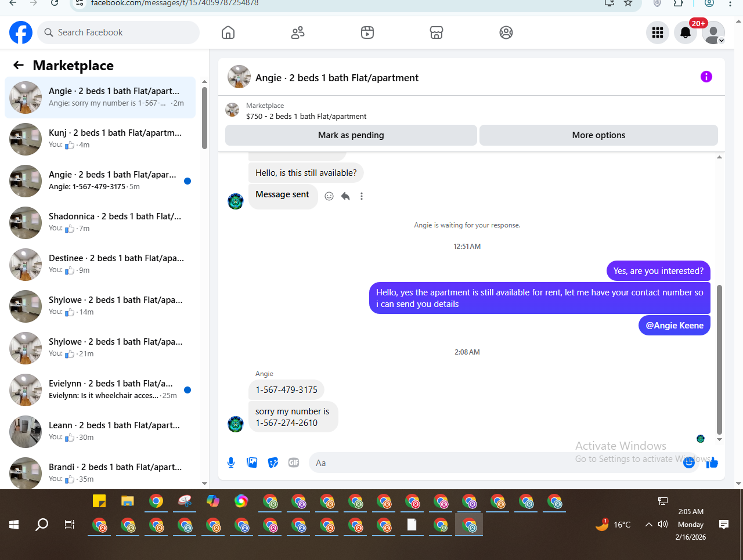This screenshot has height=560, width=743.
Task: Open the Video tab icon
Action: [x=367, y=32]
